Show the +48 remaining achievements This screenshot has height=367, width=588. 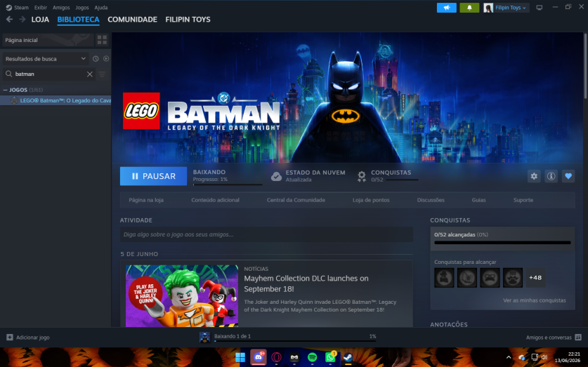point(535,278)
